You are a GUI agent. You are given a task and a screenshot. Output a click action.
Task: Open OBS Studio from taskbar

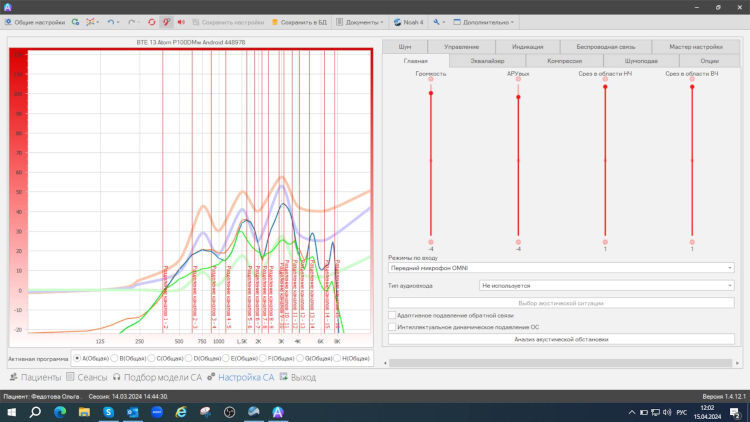point(230,412)
